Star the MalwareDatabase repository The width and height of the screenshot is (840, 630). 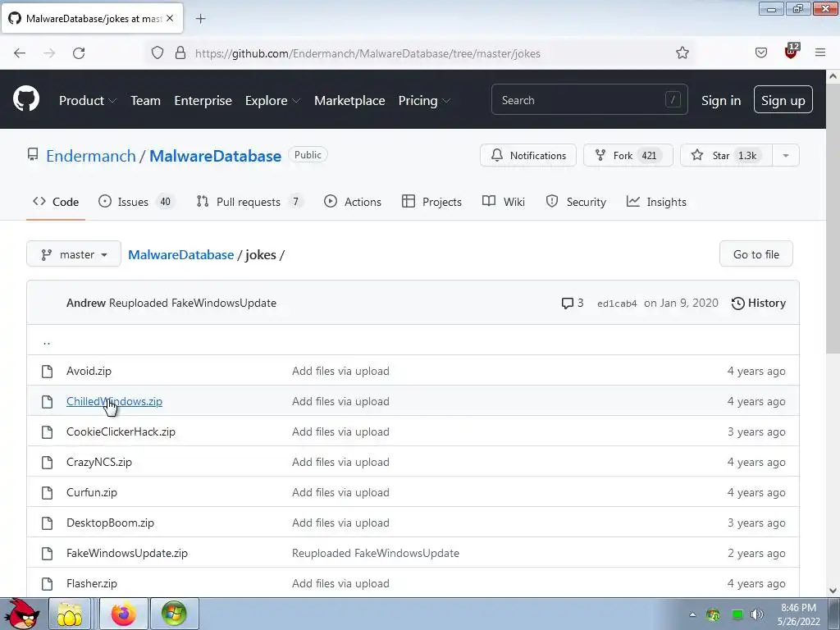[726, 155]
